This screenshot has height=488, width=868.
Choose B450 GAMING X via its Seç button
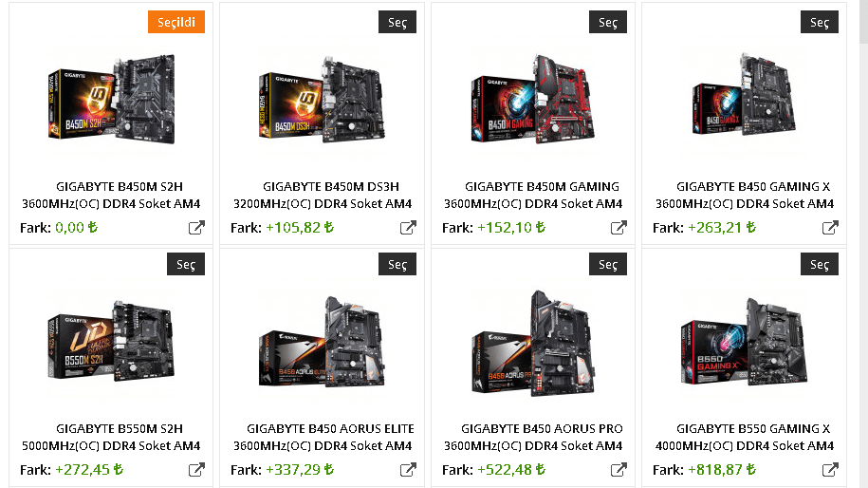820,22
